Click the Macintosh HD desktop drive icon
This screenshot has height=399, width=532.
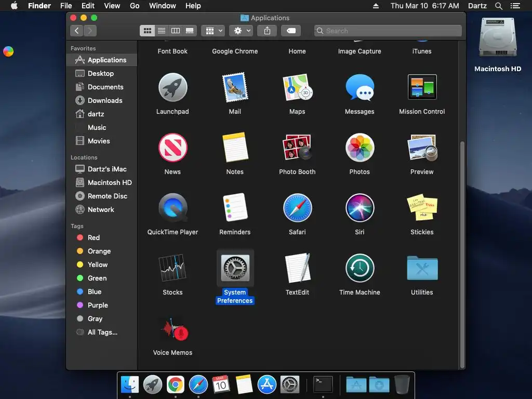click(x=497, y=38)
